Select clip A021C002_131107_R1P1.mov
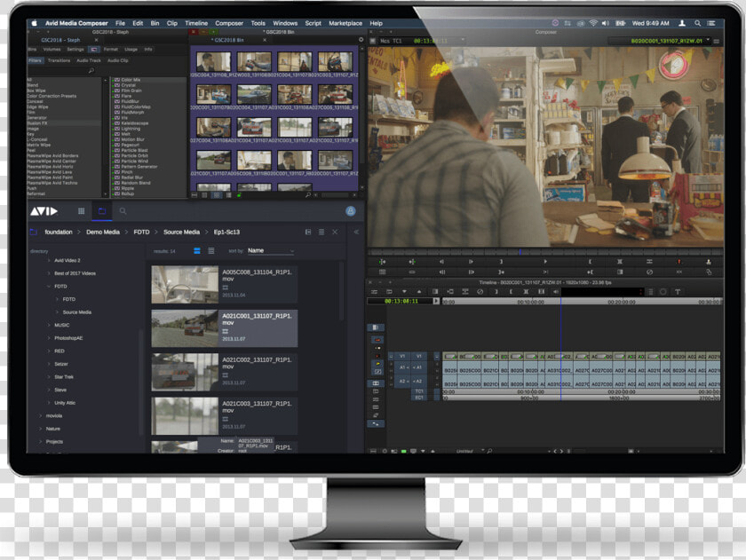 tap(225, 372)
